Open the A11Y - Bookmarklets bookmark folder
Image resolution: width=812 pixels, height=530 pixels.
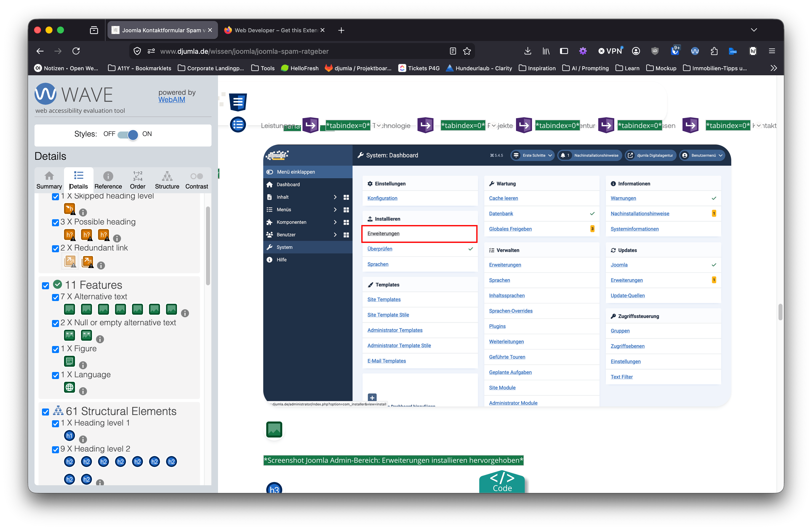[x=139, y=68]
